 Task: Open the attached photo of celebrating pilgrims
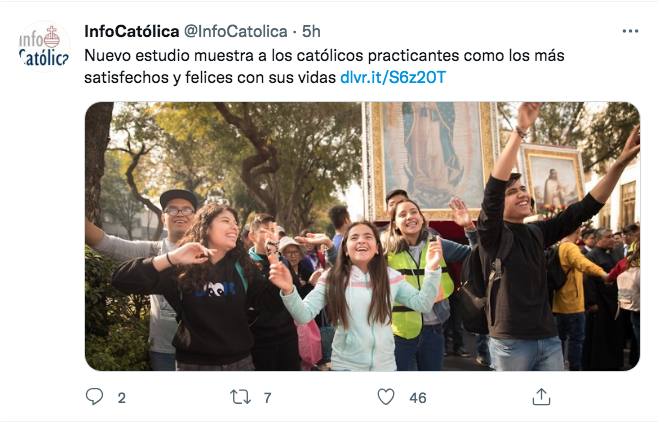point(363,236)
